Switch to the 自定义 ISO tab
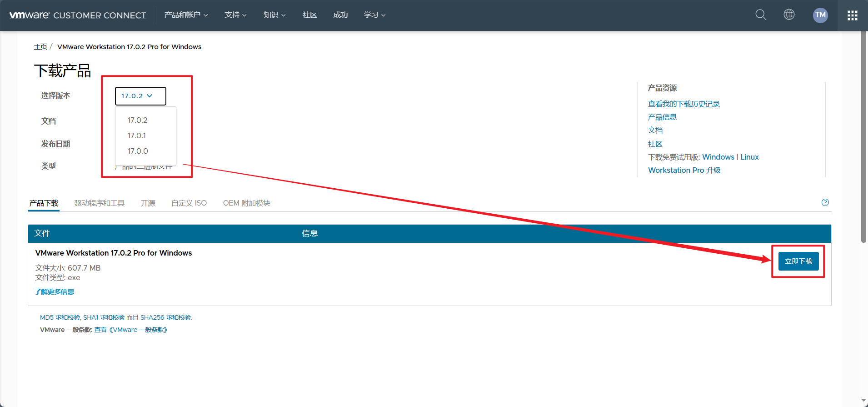The width and height of the screenshot is (868, 407). tap(189, 203)
